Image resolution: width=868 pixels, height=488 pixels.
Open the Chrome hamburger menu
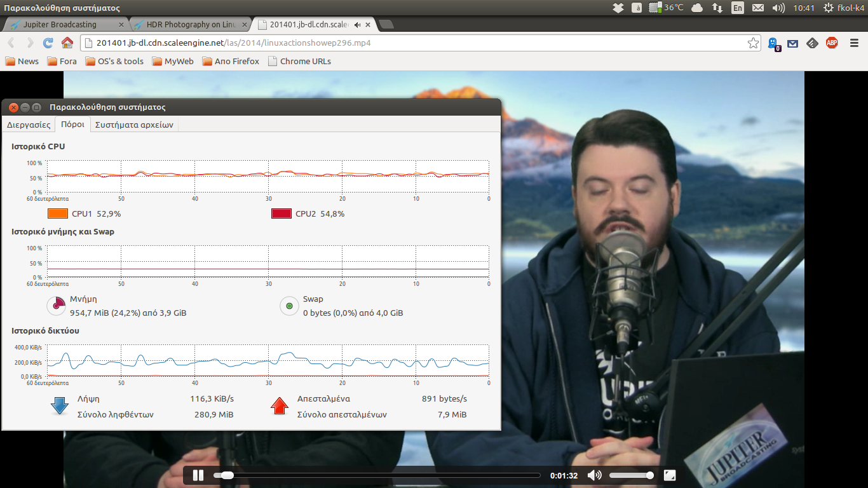click(x=855, y=43)
